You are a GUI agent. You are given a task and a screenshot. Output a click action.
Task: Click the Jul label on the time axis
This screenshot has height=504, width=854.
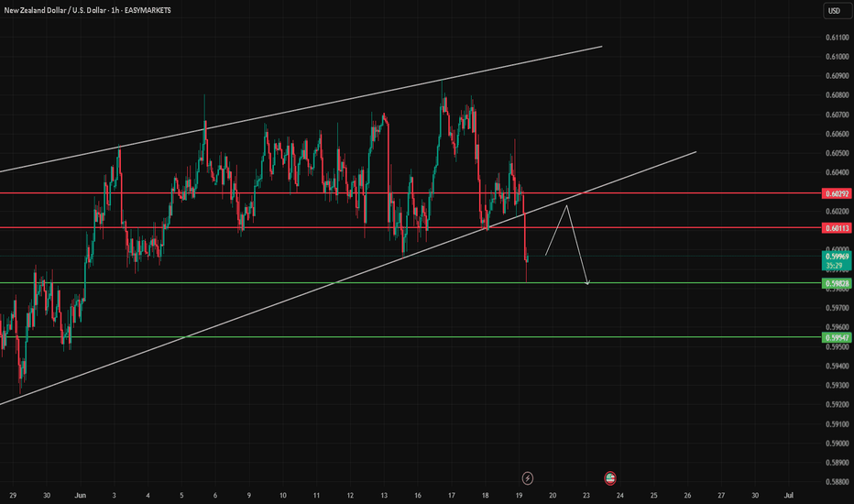coord(788,495)
